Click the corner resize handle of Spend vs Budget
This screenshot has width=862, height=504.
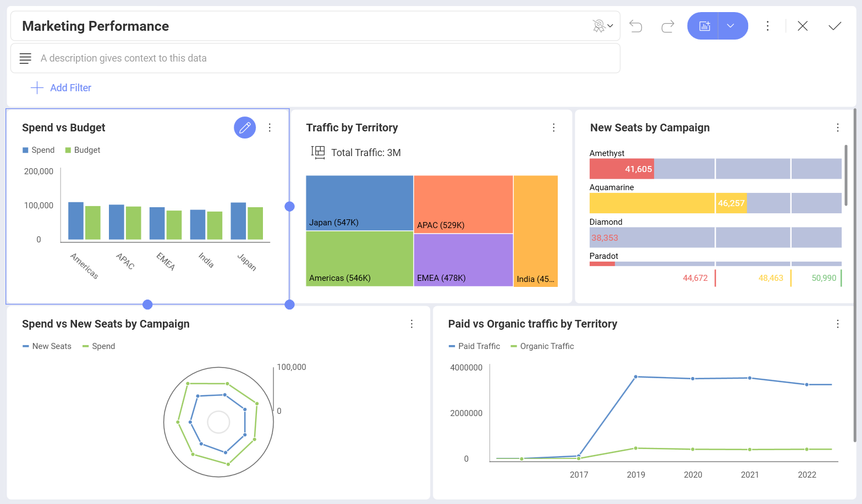pyautogui.click(x=290, y=304)
